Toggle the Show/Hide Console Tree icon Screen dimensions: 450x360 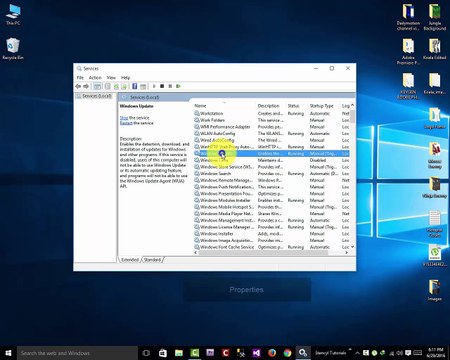[x=97, y=86]
